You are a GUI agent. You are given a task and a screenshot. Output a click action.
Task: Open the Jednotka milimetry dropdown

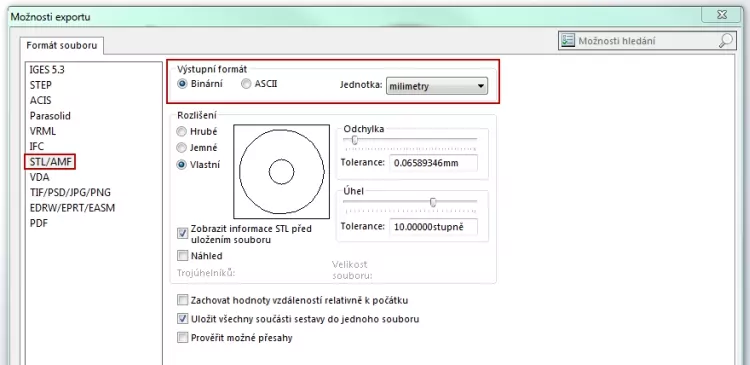tap(437, 86)
